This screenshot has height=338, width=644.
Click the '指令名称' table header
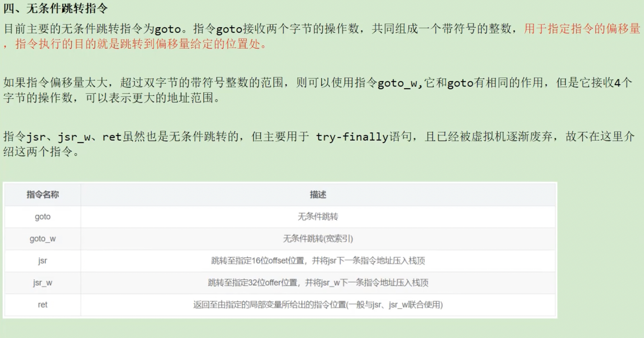click(43, 194)
